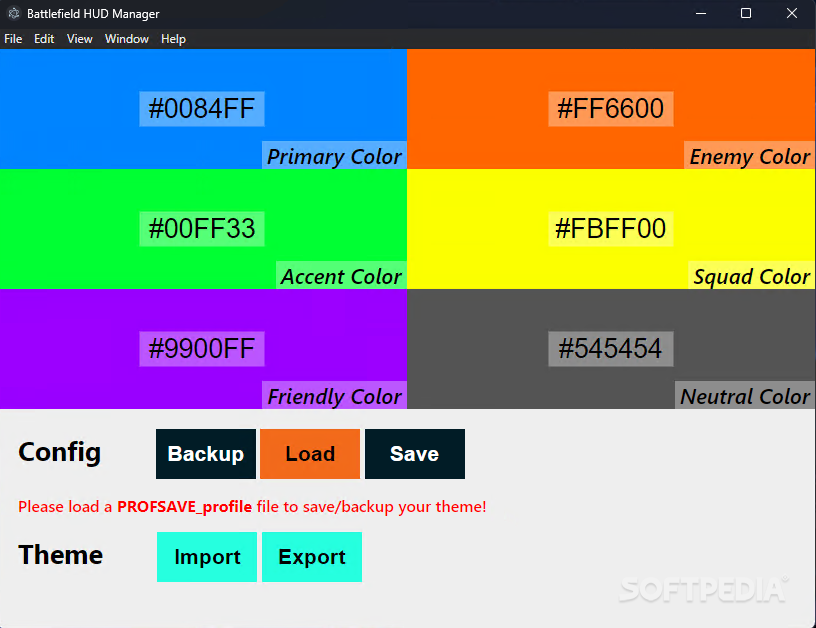
Task: Open the Window menu
Action: tap(126, 39)
